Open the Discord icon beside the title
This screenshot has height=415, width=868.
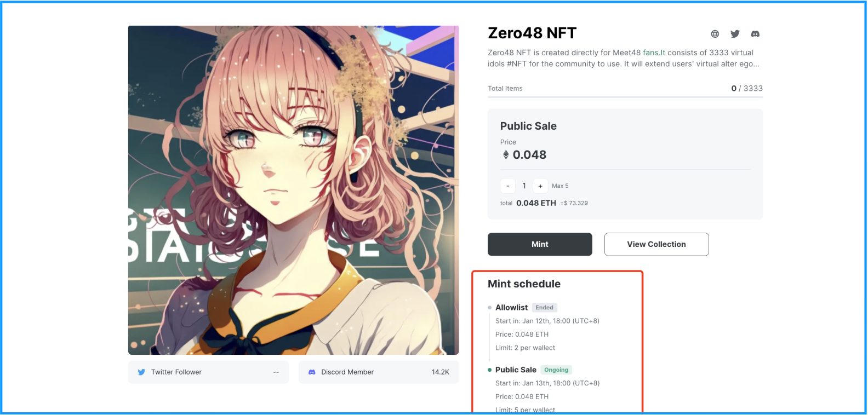[x=755, y=34]
